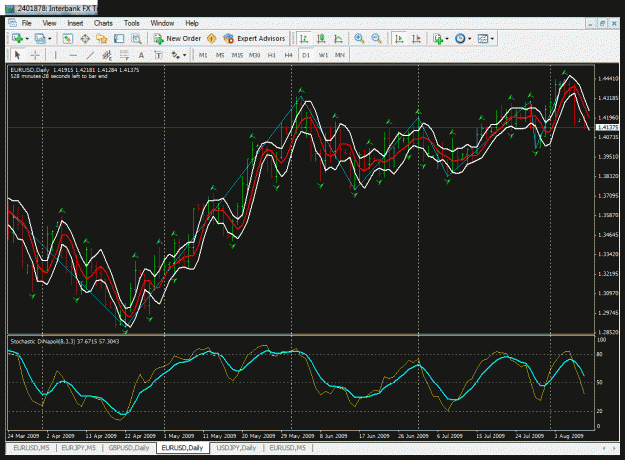Select the Fibonacci Retracement tool
This screenshot has width=625, height=460.
click(x=124, y=55)
